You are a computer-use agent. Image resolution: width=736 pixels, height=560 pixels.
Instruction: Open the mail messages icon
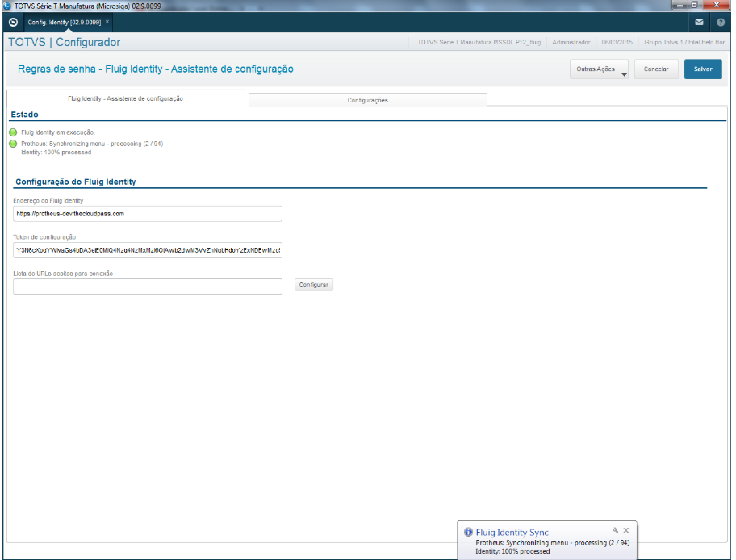tap(699, 22)
